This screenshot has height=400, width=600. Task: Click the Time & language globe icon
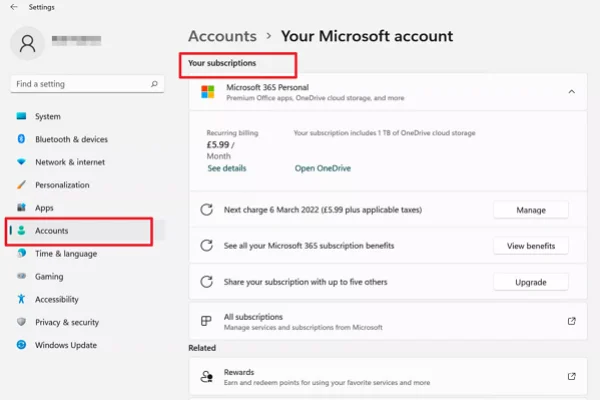[21, 254]
